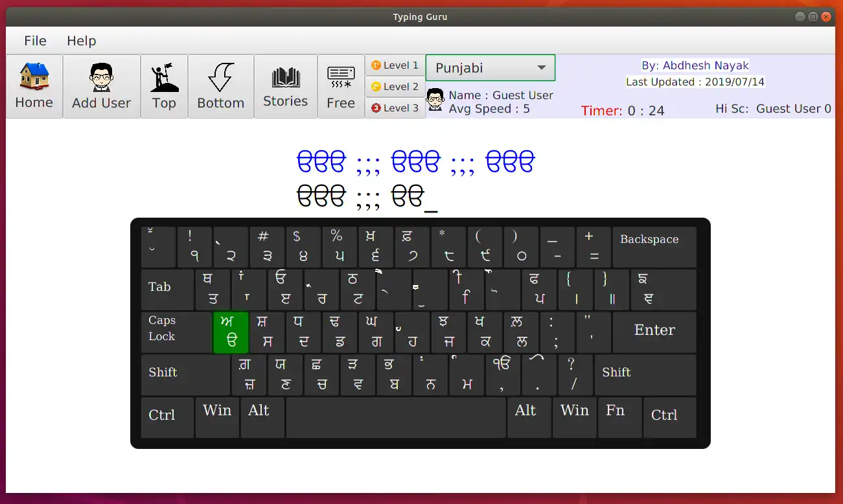This screenshot has width=843, height=504.
Task: Click the plus/equals key
Action: 594,247
